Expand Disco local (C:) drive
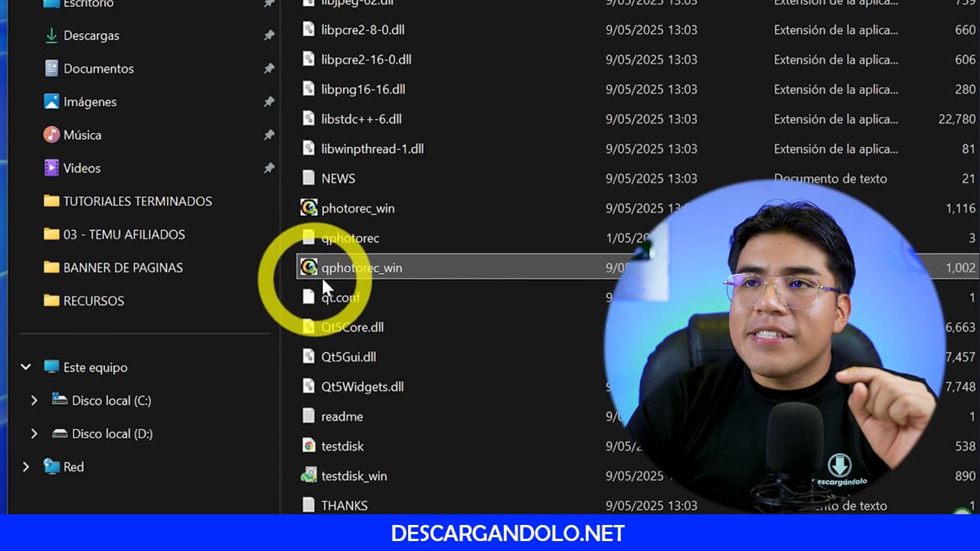This screenshot has height=551, width=980. (34, 400)
